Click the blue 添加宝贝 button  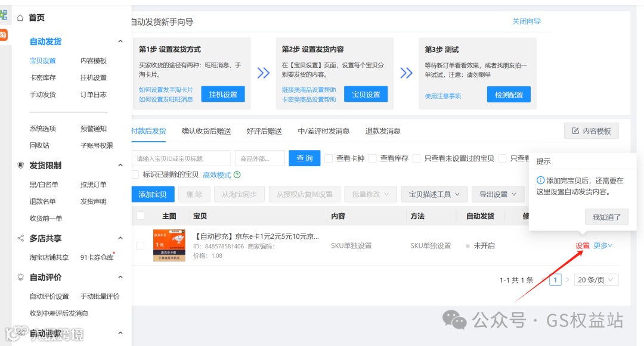tap(153, 194)
